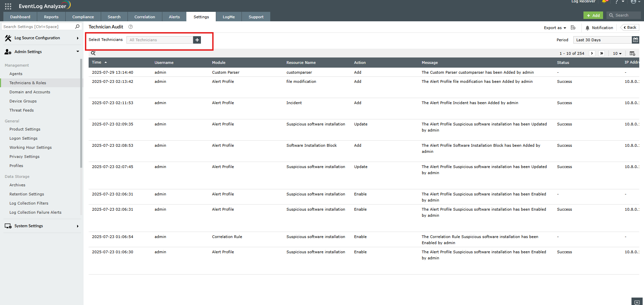The height and width of the screenshot is (305, 644).
Task: Click the sidebar search magnifier icon
Action: [77, 27]
